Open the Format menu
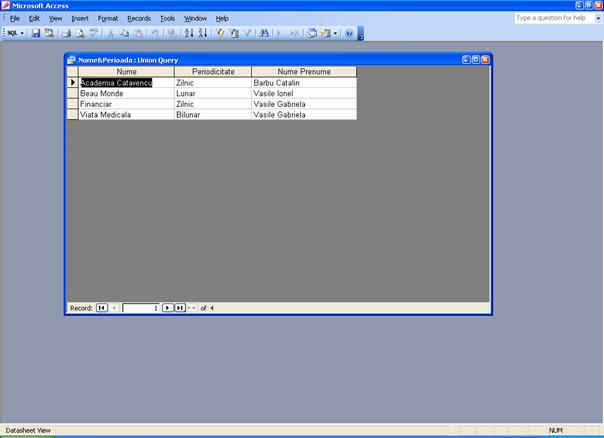 [x=108, y=18]
